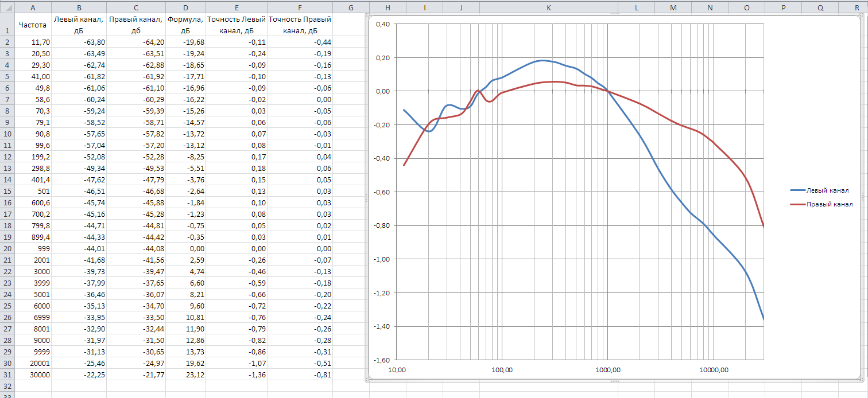
Task: Click the -1,60 vertical axis label
Action: pos(381,360)
